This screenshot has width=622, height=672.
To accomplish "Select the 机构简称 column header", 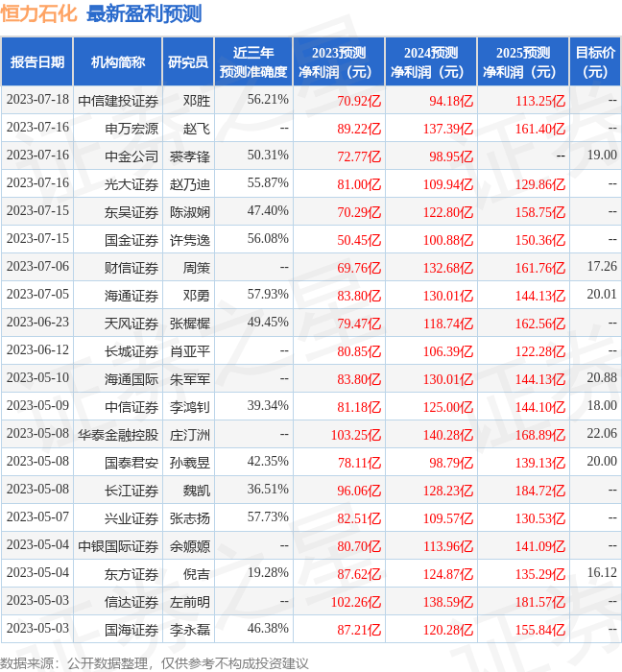I will (x=118, y=62).
